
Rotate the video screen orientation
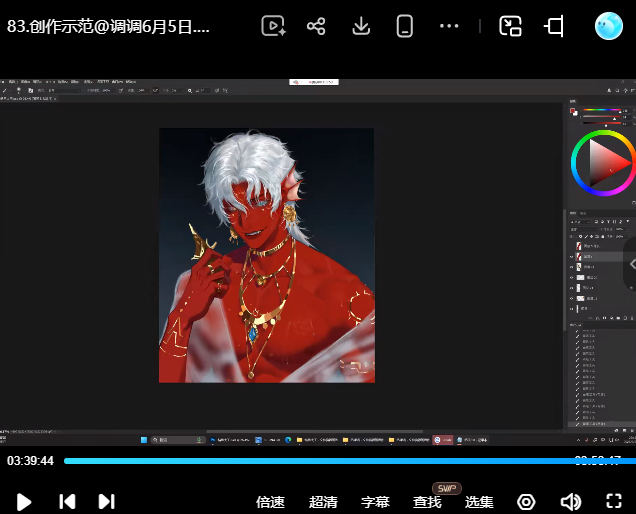554,26
